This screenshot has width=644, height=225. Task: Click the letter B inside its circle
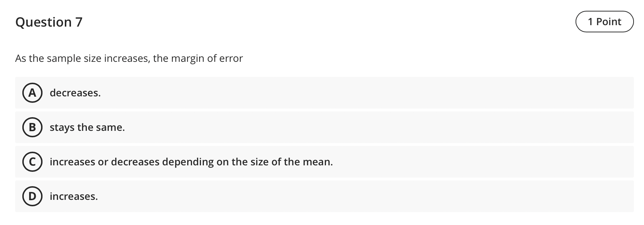(32, 127)
